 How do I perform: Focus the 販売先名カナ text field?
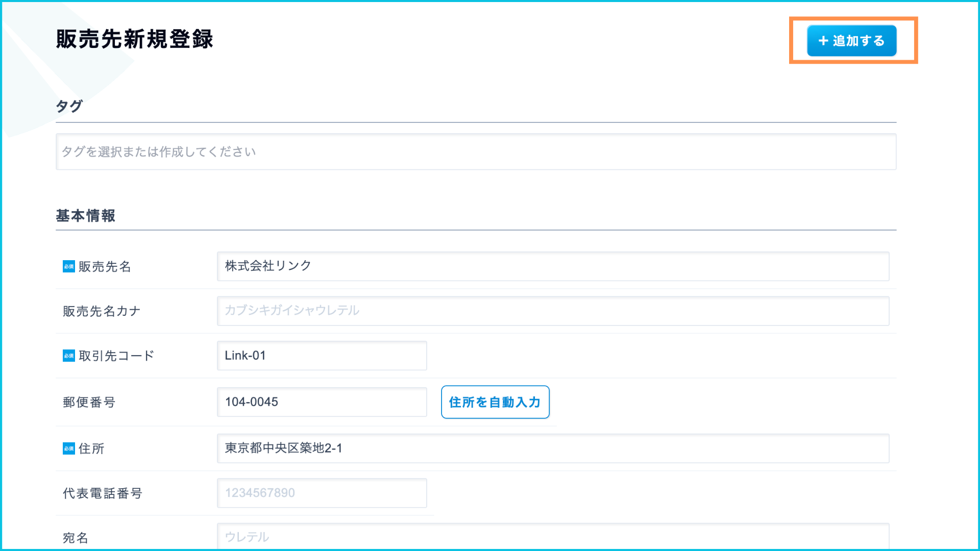click(x=553, y=311)
